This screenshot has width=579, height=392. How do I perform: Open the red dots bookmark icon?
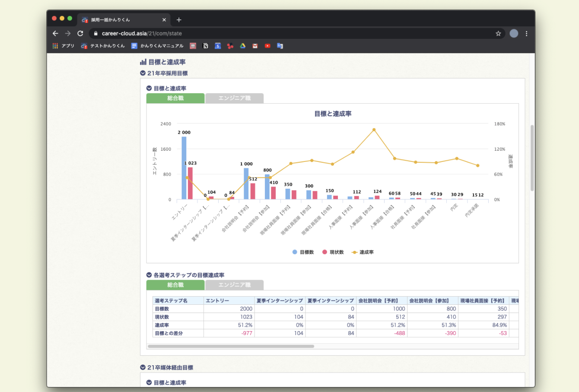point(230,46)
